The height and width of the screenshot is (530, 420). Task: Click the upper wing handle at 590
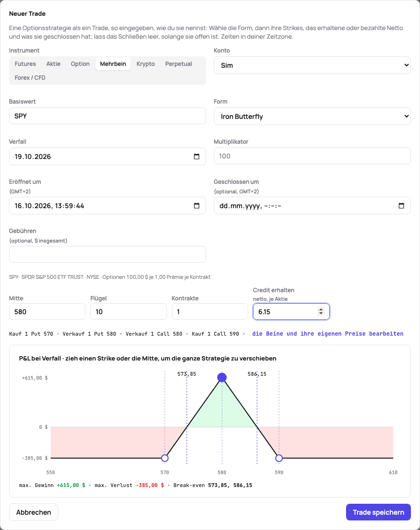(x=279, y=458)
